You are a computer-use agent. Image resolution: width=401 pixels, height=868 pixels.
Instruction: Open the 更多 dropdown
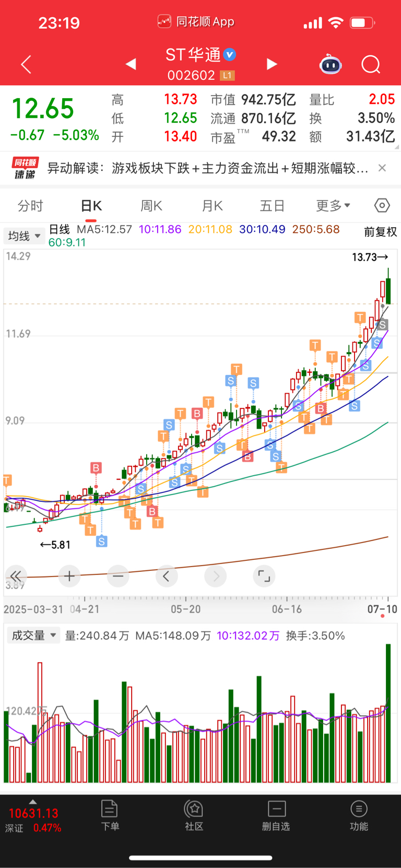pyautogui.click(x=333, y=206)
